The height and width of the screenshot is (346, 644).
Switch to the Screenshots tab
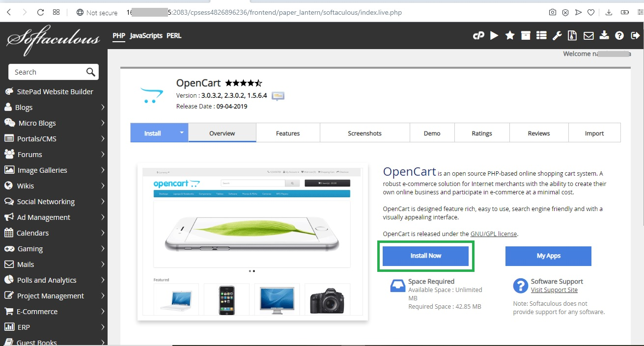[x=364, y=133]
